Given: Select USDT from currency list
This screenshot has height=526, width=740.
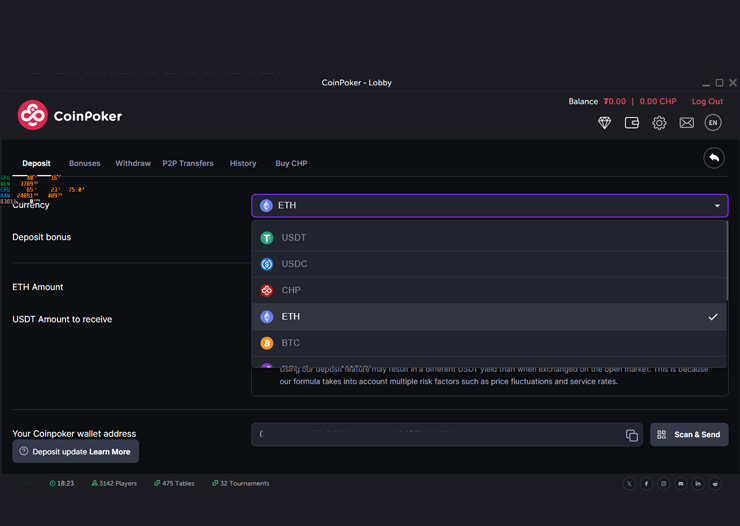Looking at the screenshot, I should [489, 238].
